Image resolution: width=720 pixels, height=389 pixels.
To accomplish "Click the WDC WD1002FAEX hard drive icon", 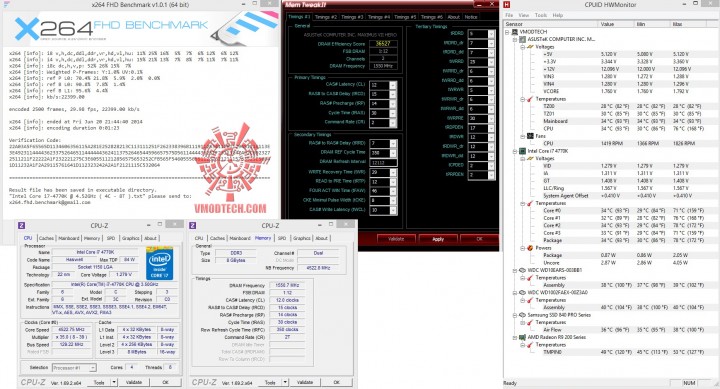I will [522, 292].
